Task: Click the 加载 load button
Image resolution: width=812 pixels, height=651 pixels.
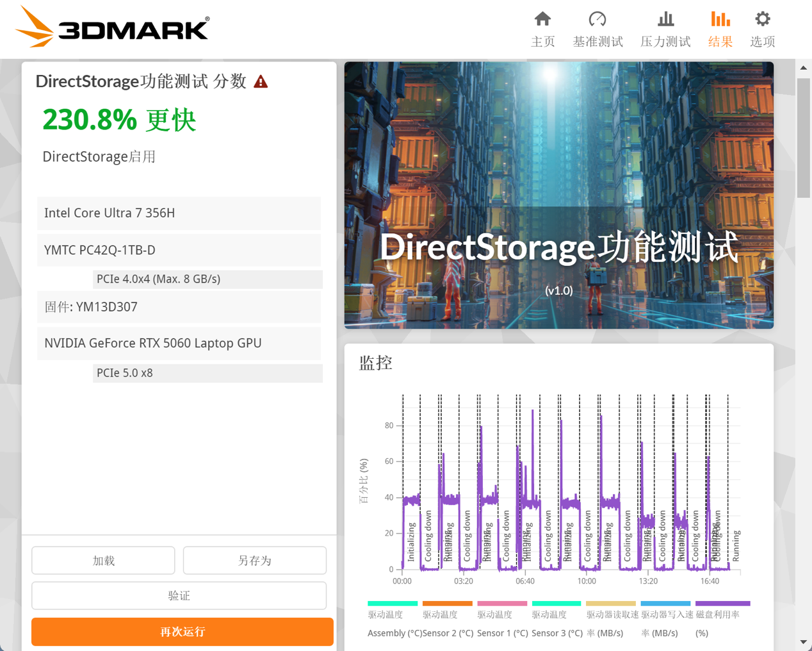Action: tap(103, 561)
